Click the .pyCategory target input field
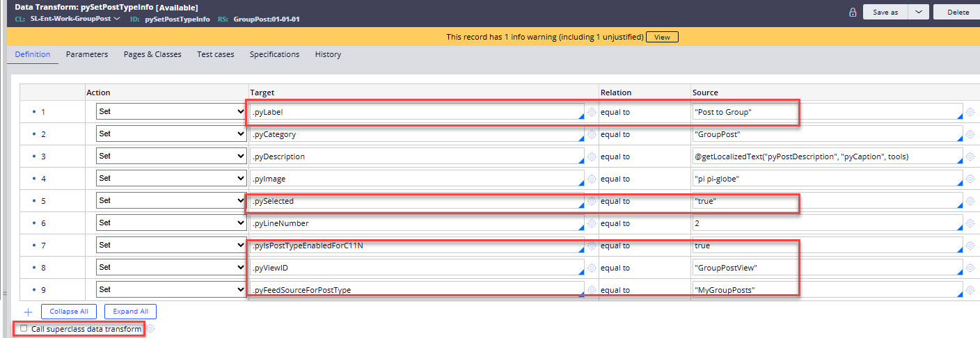 tap(416, 134)
